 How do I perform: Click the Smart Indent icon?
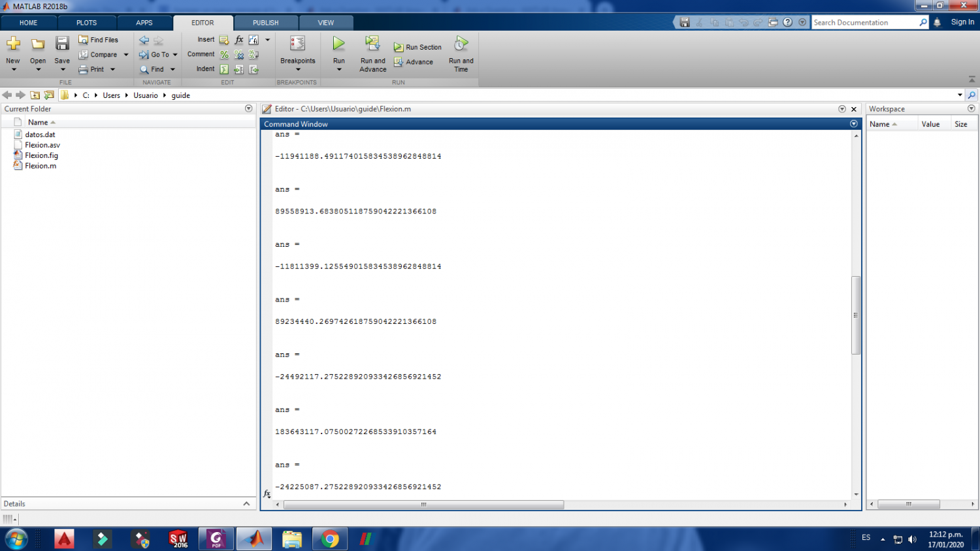(224, 69)
